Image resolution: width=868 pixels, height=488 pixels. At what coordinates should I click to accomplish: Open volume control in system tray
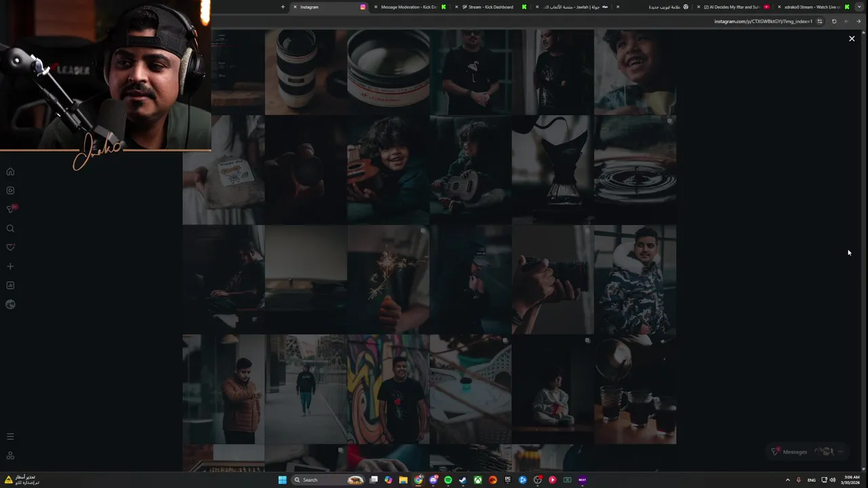tap(833, 480)
